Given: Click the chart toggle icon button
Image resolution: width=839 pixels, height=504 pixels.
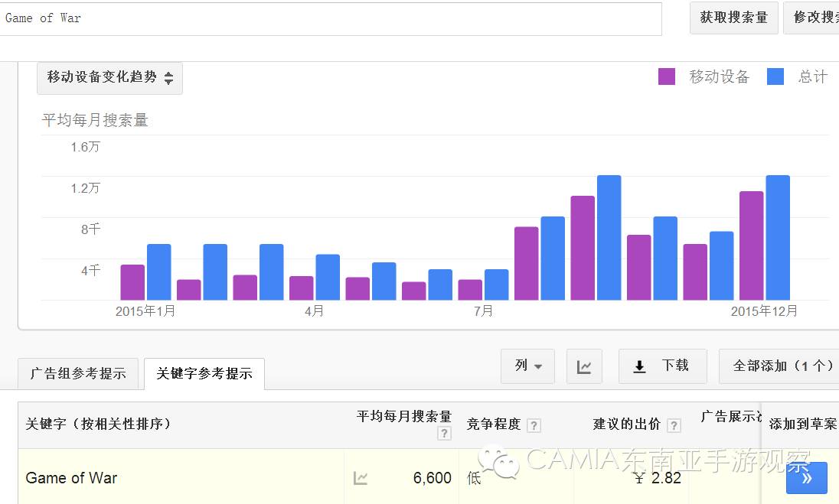Looking at the screenshot, I should (x=584, y=366).
